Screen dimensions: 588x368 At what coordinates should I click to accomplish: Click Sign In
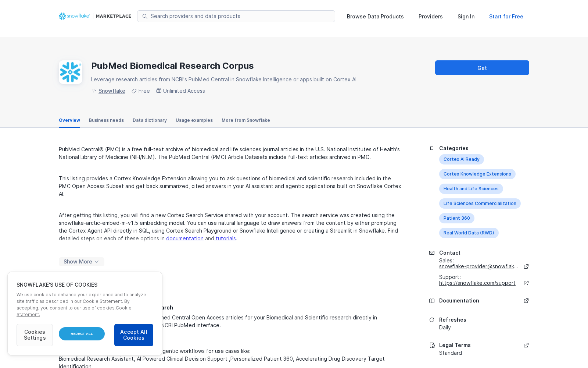tap(466, 17)
